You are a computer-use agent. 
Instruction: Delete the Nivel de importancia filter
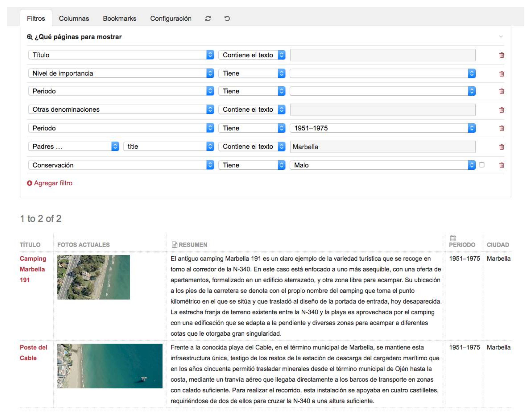point(502,73)
